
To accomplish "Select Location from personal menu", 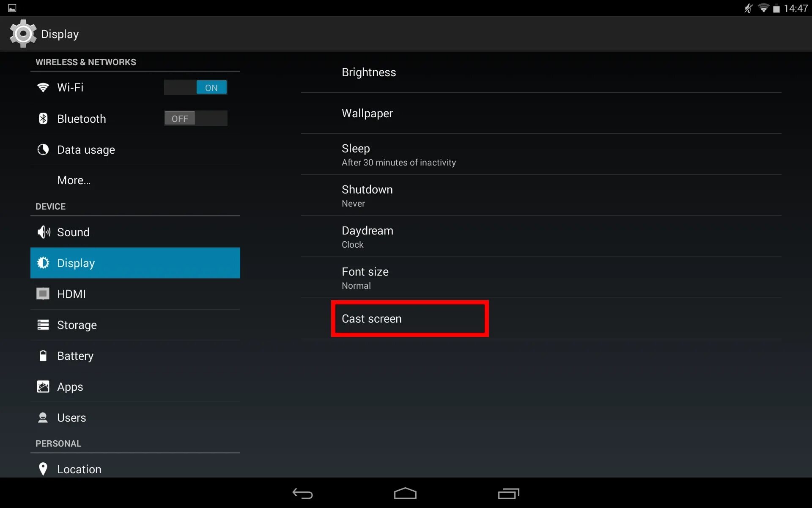I will 80,469.
